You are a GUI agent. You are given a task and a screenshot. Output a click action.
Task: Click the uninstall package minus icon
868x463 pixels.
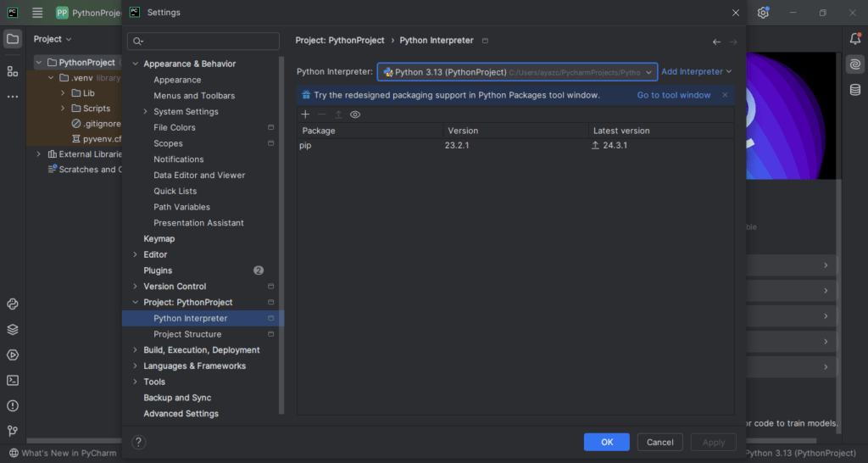(321, 114)
